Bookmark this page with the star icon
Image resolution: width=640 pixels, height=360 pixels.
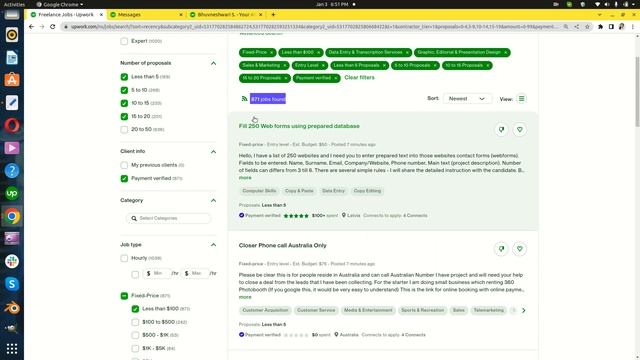(587, 27)
